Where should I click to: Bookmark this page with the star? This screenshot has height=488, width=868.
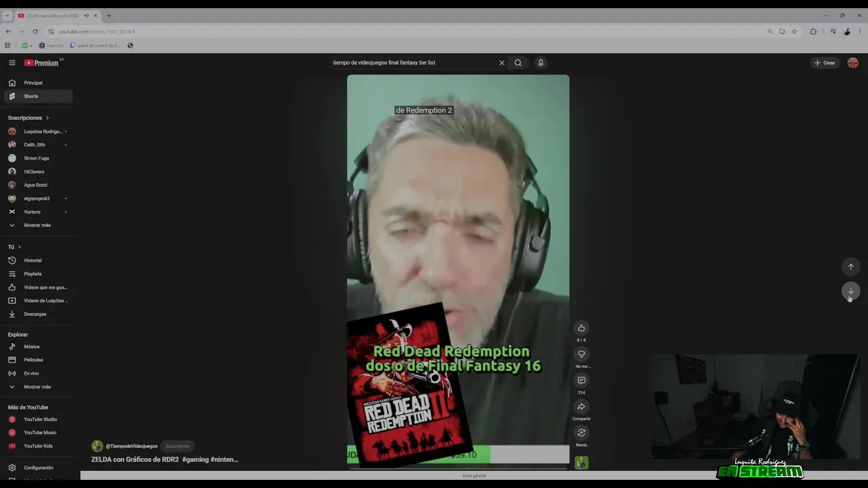click(794, 31)
